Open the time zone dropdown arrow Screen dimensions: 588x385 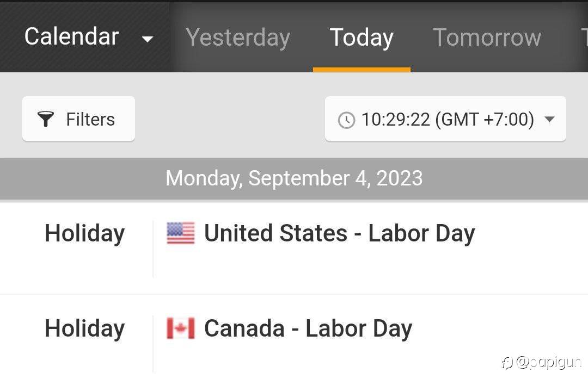[x=549, y=119]
